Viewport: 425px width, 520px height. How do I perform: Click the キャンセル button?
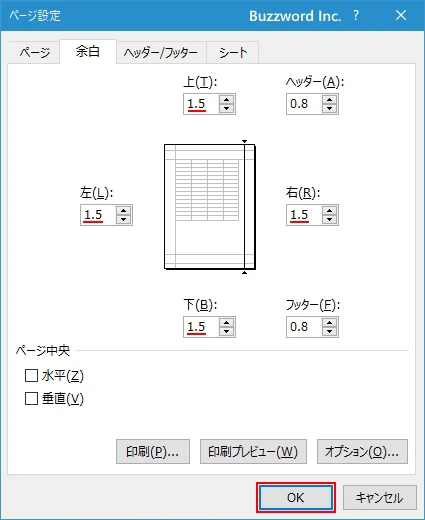click(380, 498)
